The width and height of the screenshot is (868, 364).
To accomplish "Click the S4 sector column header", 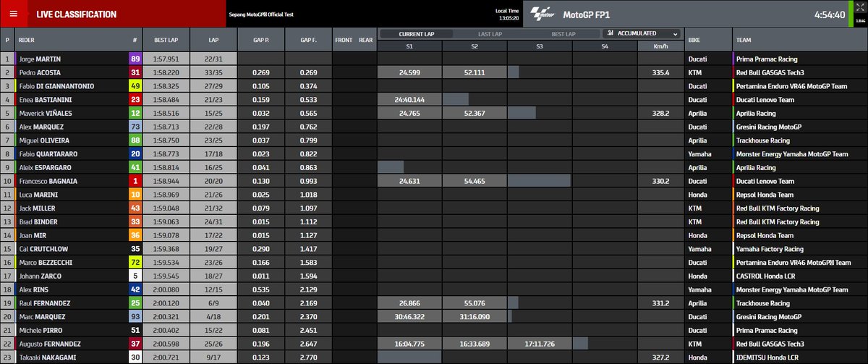I will (x=604, y=46).
